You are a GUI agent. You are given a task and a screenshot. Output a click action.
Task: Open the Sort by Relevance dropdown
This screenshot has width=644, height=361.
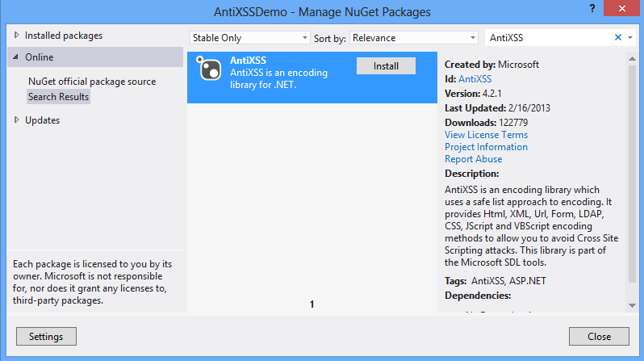(x=413, y=38)
